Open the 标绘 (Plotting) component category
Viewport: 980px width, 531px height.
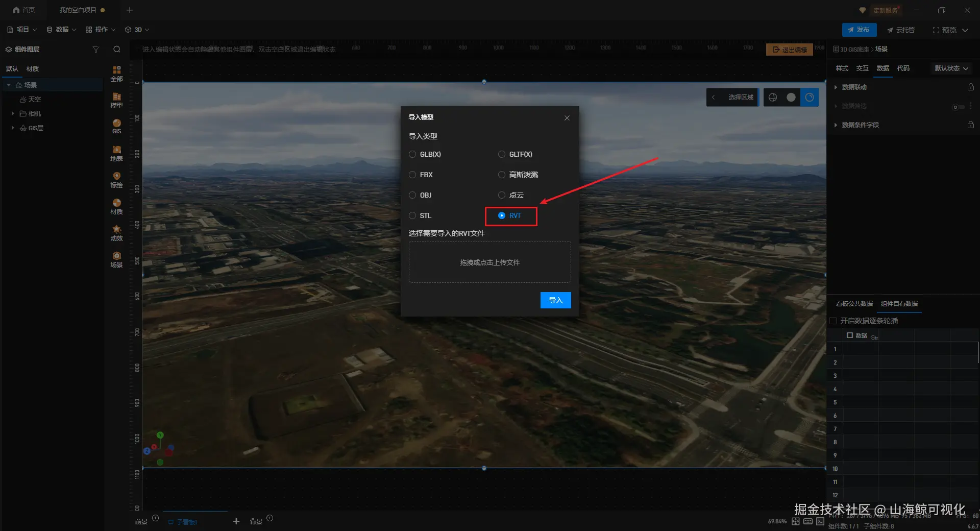(116, 180)
